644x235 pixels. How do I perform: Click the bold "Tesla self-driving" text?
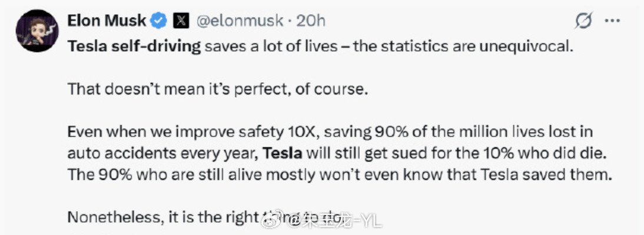tap(134, 46)
